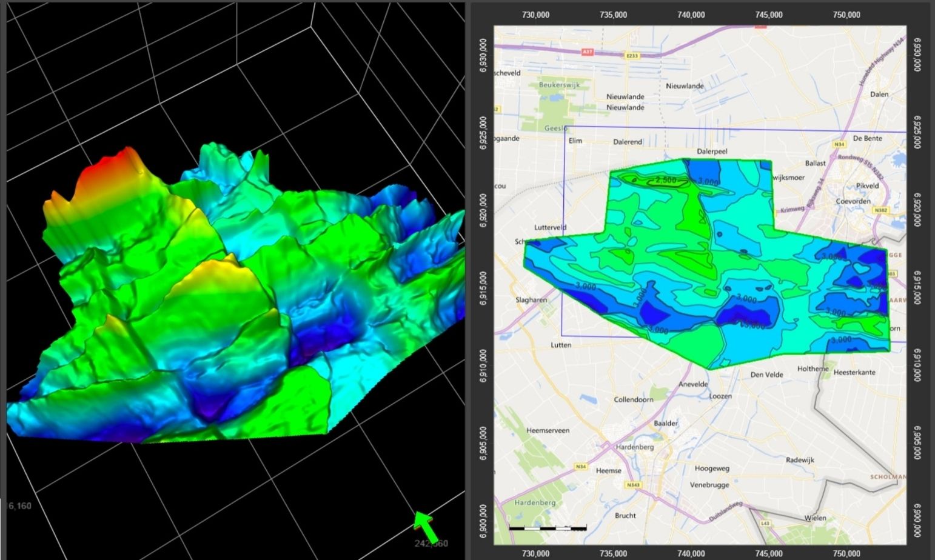935x560 pixels.
Task: Click the N343 road marker near Heemse
Action: 633,485
